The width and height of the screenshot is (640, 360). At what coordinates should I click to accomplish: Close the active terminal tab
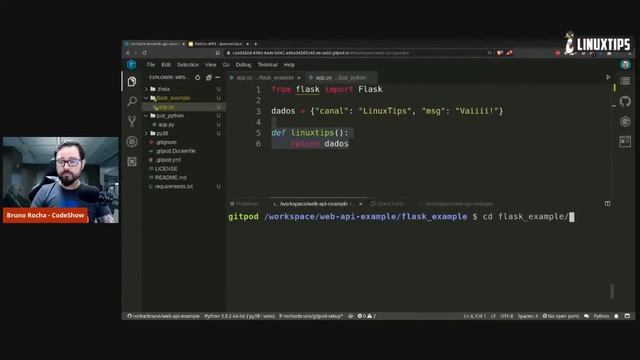360,204
